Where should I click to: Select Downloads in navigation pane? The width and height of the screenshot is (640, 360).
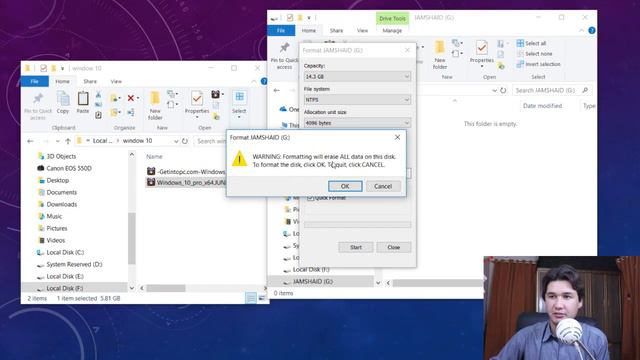(57, 204)
